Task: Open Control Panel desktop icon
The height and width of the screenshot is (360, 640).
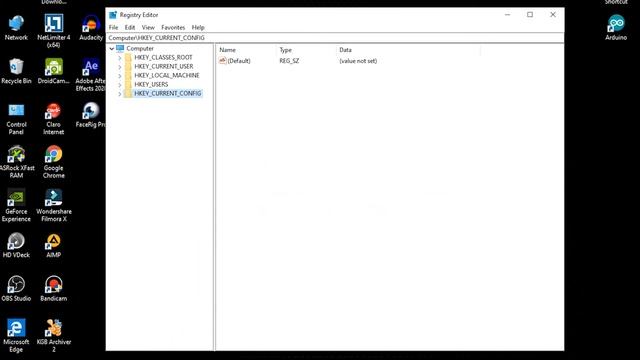Action: point(16,119)
